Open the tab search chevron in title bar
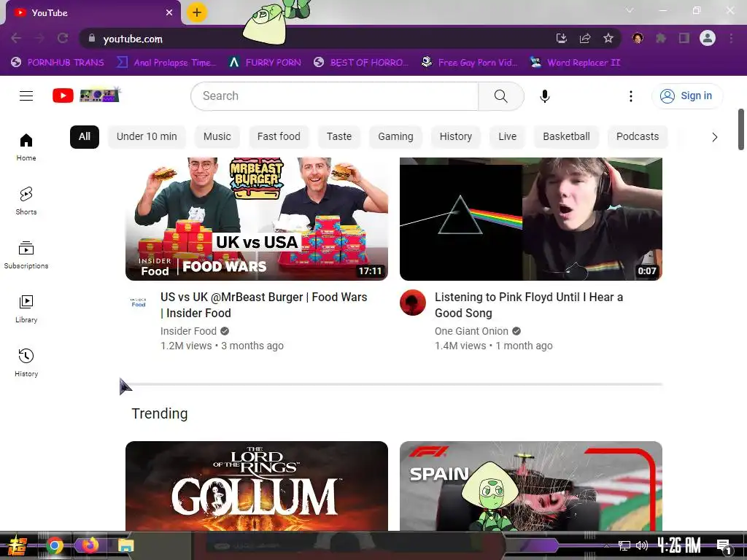Screen dimensions: 747x560 coord(630,10)
